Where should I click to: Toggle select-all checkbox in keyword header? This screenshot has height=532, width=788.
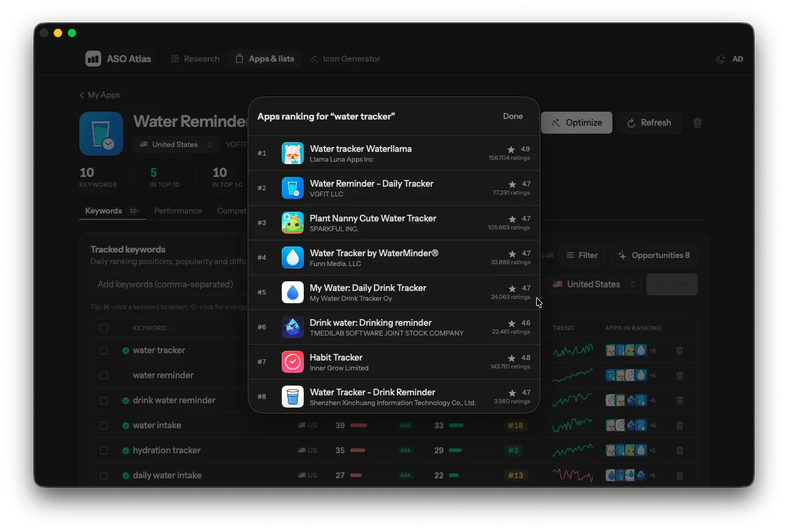pyautogui.click(x=104, y=328)
